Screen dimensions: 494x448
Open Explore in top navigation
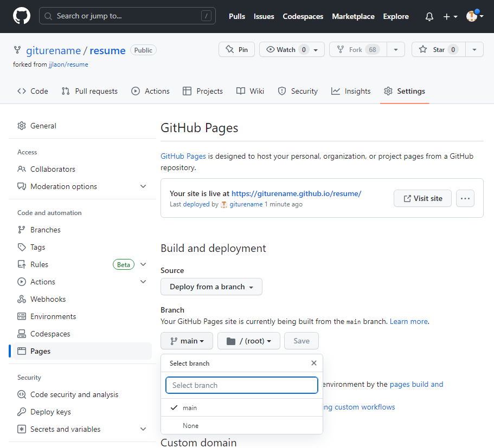[x=396, y=16]
